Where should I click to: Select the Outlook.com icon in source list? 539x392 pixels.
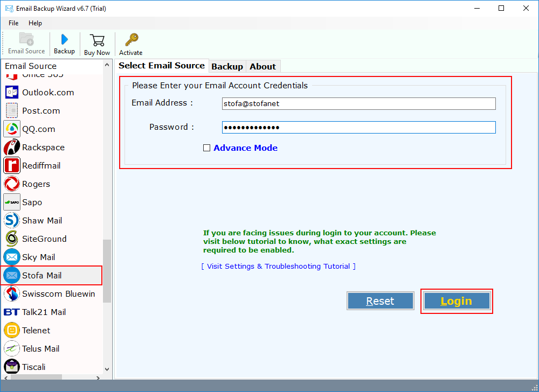[12, 92]
